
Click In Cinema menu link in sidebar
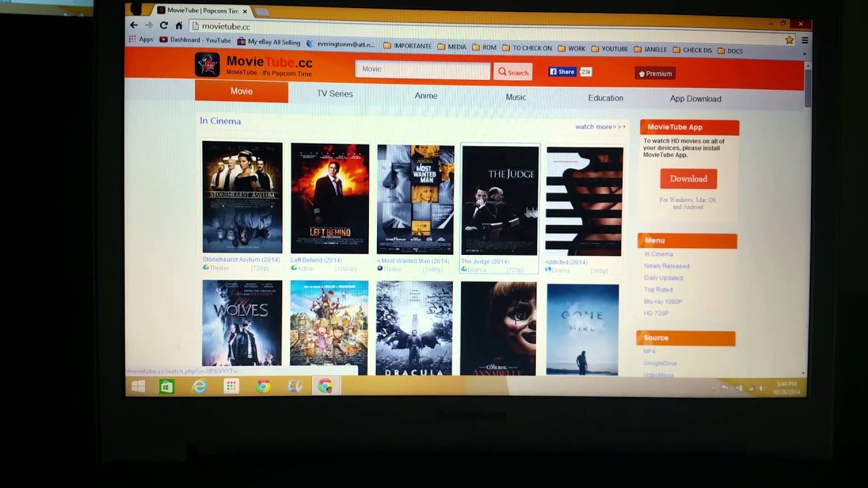click(658, 254)
